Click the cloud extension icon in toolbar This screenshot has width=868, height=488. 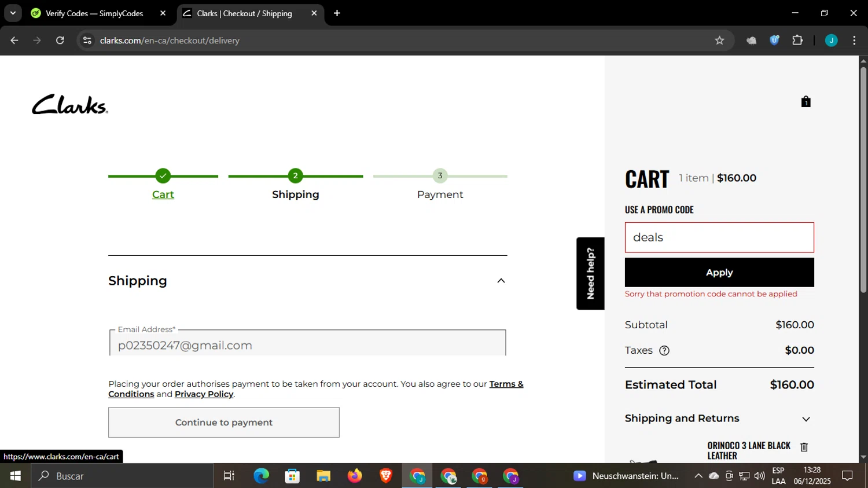pos(751,41)
